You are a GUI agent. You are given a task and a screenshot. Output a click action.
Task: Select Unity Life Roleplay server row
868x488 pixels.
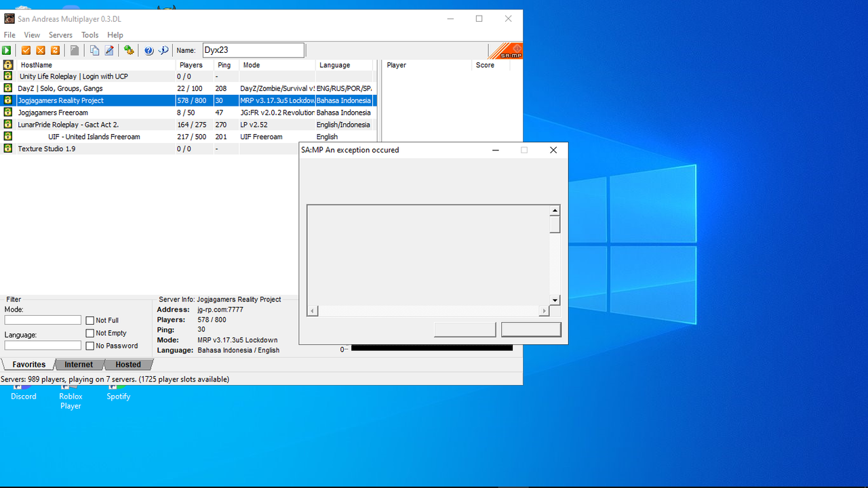(x=189, y=77)
